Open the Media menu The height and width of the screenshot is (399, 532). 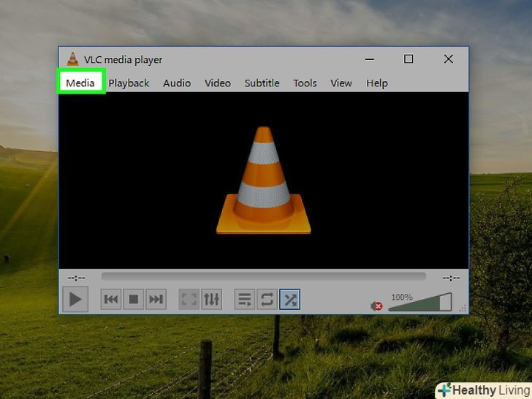pyautogui.click(x=80, y=83)
